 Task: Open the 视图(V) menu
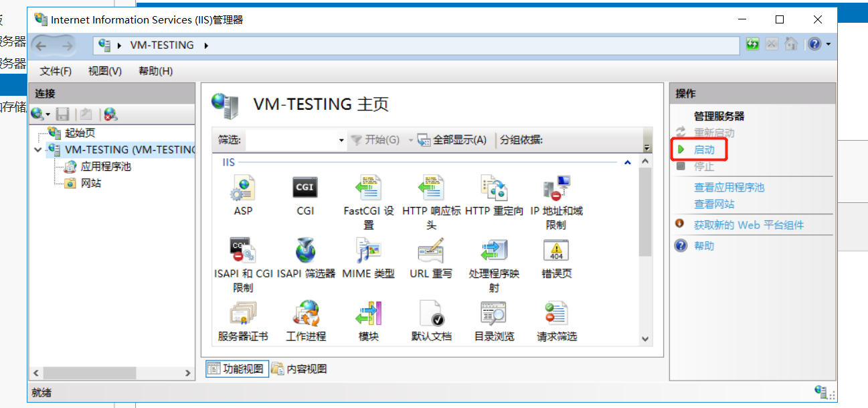point(105,71)
